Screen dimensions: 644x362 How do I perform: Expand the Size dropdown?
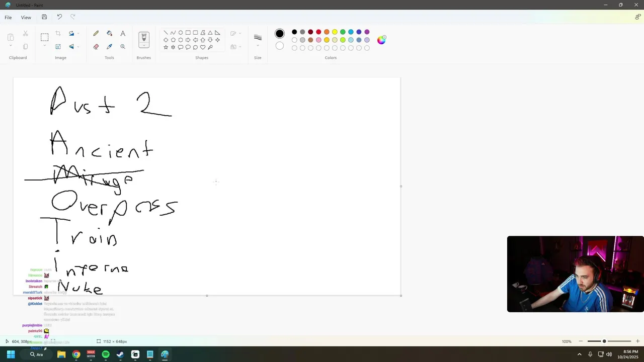pyautogui.click(x=258, y=46)
